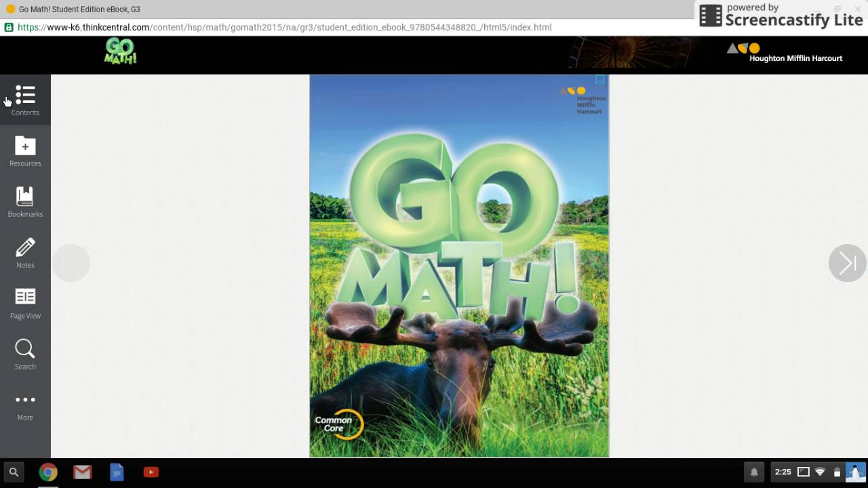Bookmark this page using ribbon icon

pyautogui.click(x=599, y=80)
